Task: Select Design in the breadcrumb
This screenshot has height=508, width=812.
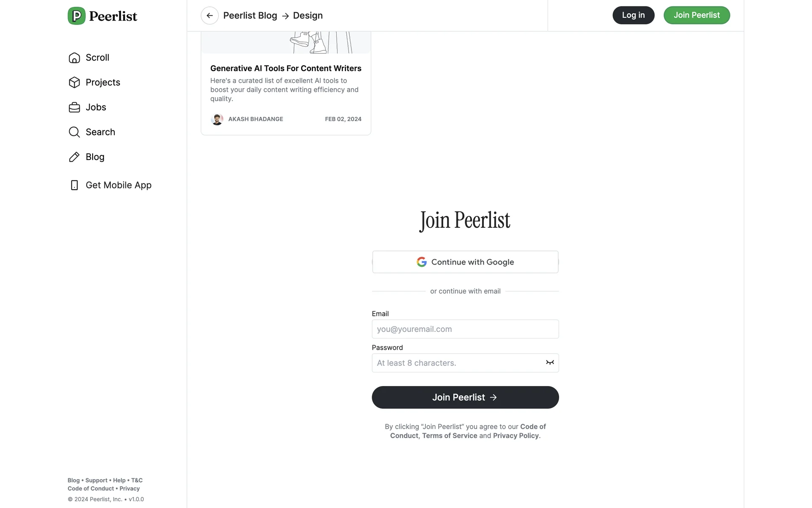Action: pos(307,16)
